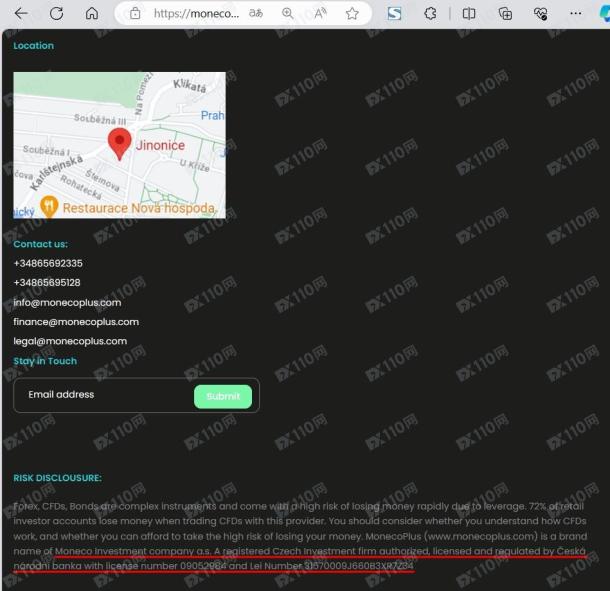This screenshot has height=591, width=610.
Task: Open the translate page icon
Action: [x=256, y=14]
